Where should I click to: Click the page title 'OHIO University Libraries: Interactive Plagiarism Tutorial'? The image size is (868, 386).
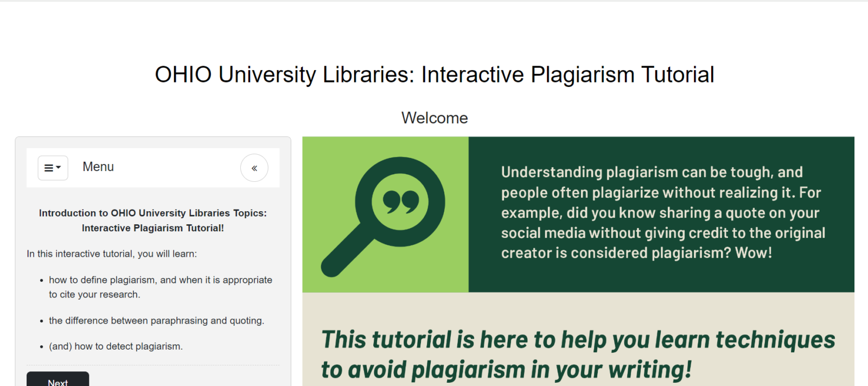[x=435, y=75]
